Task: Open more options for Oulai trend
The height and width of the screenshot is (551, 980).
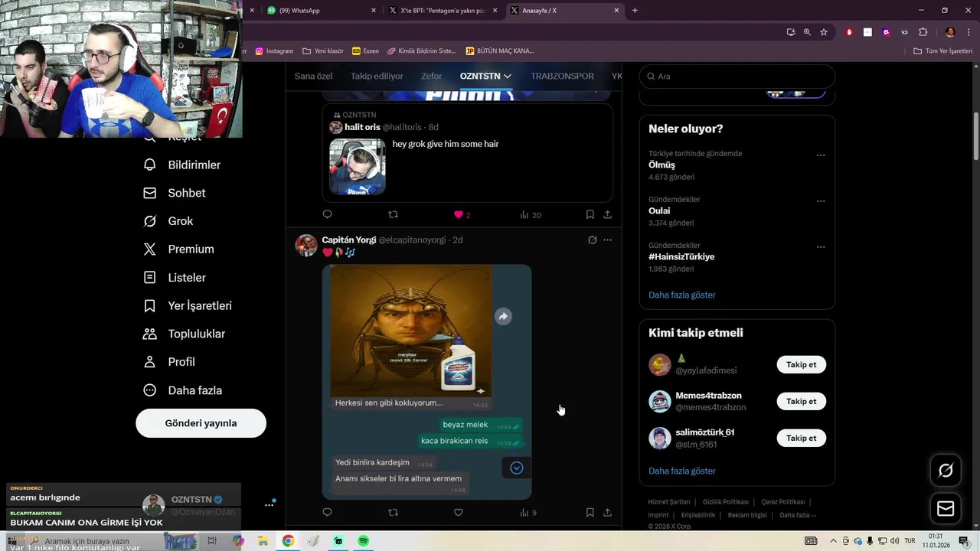Action: click(x=821, y=201)
